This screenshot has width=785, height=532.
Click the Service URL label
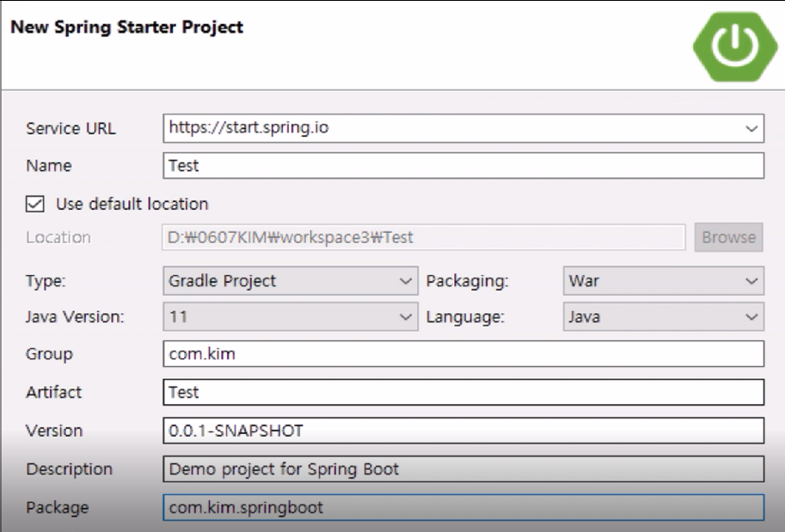[71, 129]
